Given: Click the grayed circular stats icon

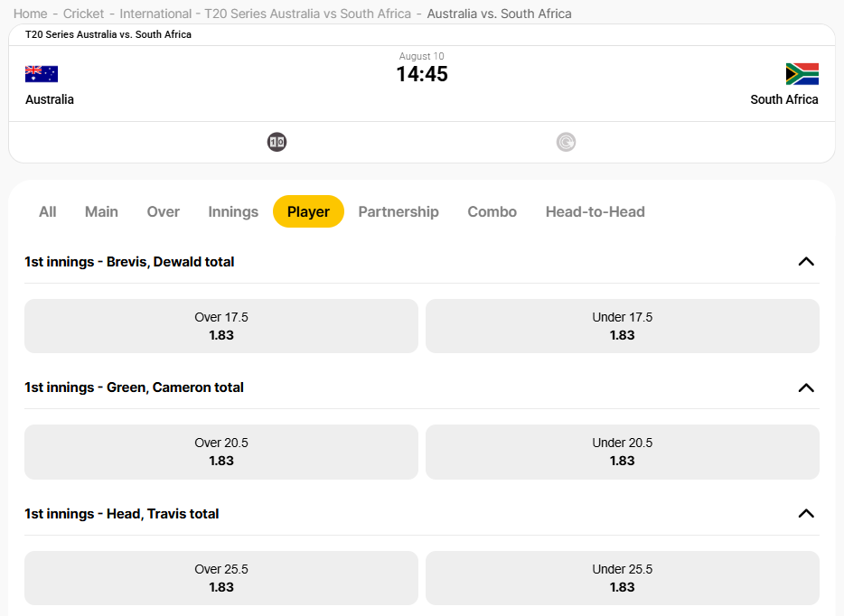Looking at the screenshot, I should (566, 141).
